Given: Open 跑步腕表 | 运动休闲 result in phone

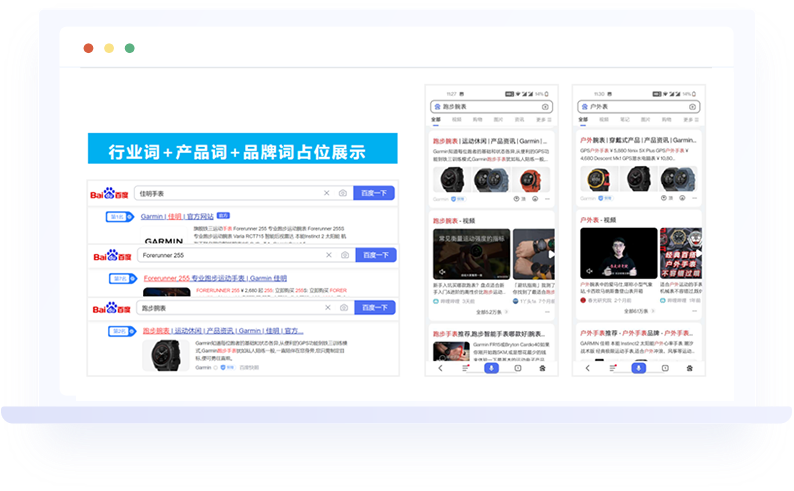Looking at the screenshot, I should [x=490, y=141].
